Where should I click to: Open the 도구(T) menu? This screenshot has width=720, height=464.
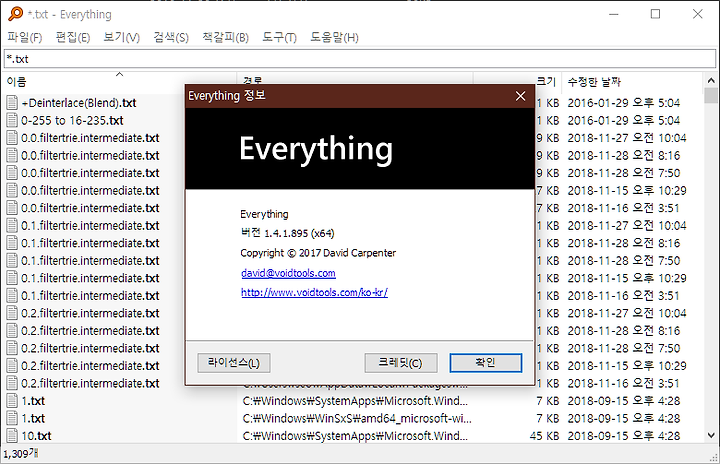(279, 37)
